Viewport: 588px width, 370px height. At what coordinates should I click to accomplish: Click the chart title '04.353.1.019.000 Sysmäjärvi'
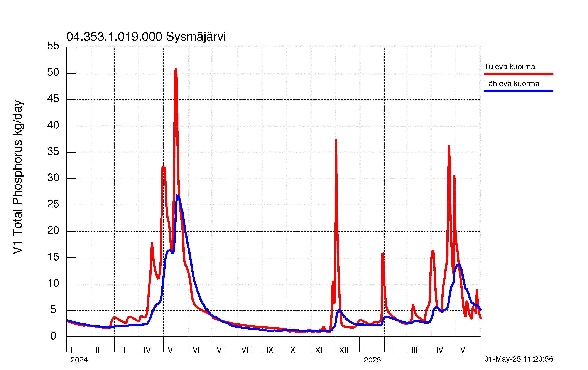[146, 37]
